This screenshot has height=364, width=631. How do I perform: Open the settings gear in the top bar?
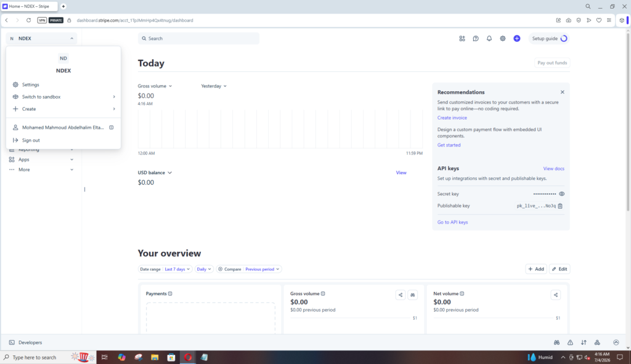click(x=503, y=39)
